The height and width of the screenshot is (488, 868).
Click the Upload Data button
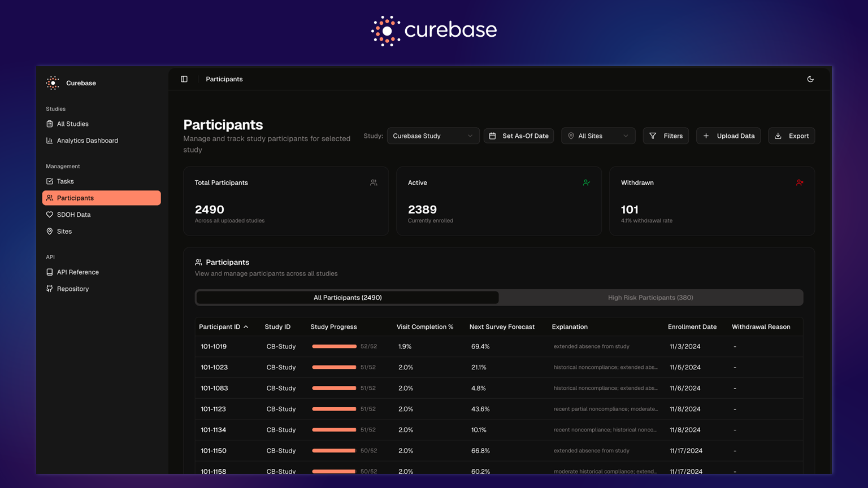[x=728, y=136]
